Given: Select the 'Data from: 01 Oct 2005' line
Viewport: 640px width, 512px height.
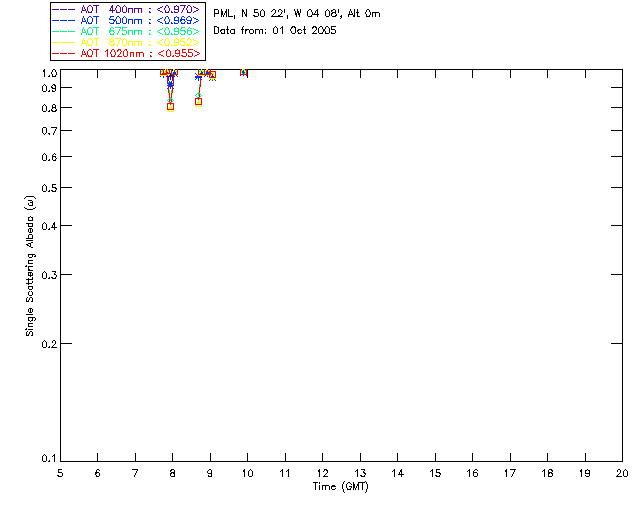Looking at the screenshot, I should coord(275,31).
